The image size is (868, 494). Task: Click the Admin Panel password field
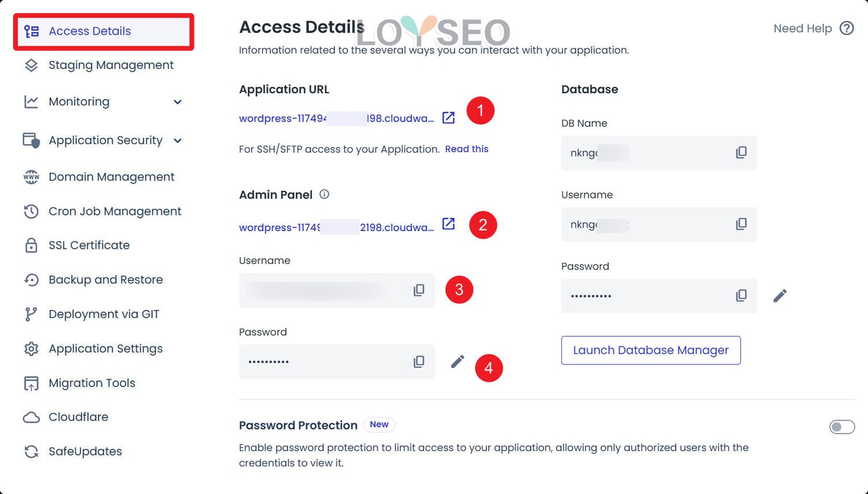point(324,362)
